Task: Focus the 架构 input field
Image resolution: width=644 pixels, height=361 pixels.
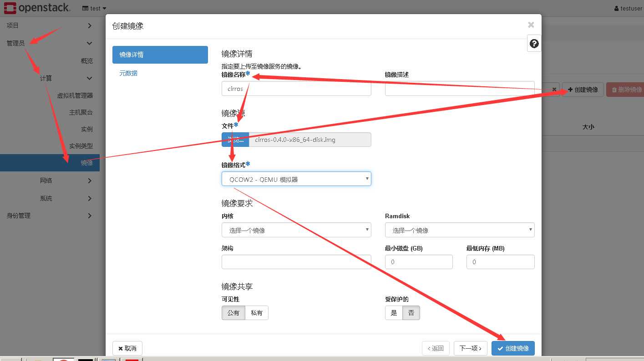Action: pos(296,262)
